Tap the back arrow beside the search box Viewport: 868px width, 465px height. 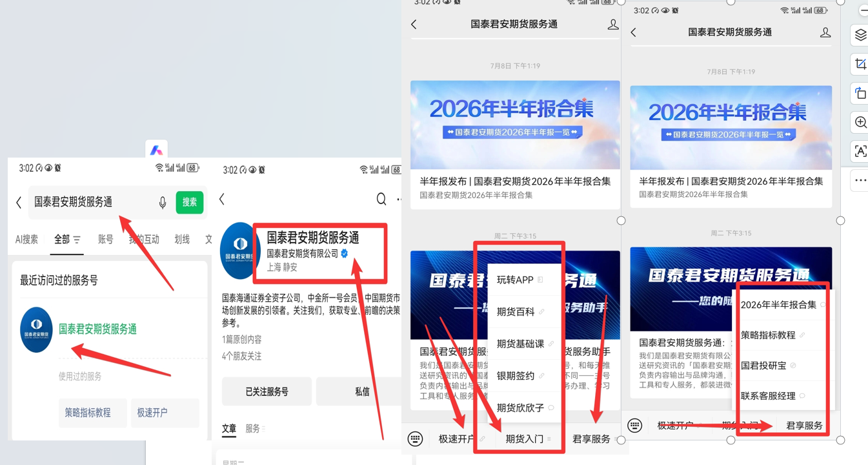pyautogui.click(x=19, y=203)
